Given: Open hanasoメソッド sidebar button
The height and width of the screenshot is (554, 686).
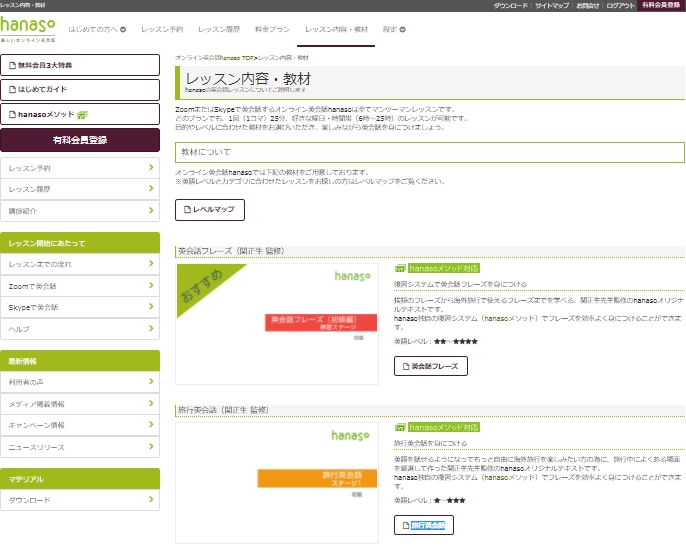Looking at the screenshot, I should [80, 114].
